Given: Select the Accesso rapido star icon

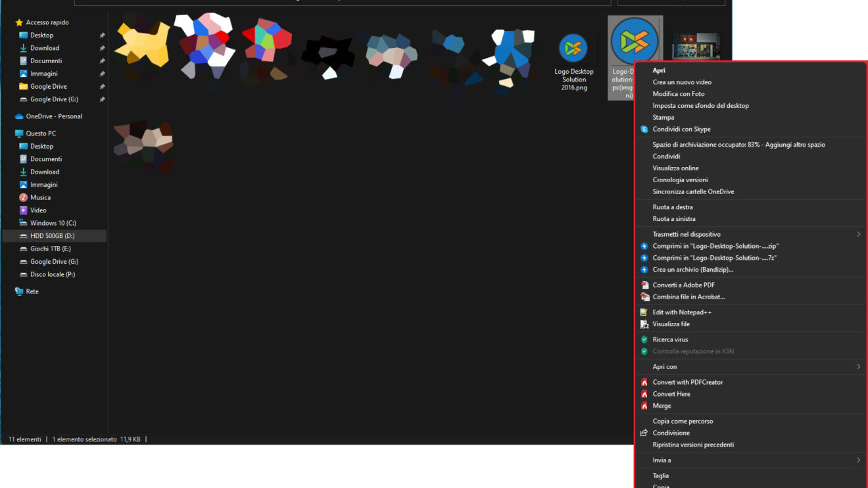Looking at the screenshot, I should coord(19,22).
